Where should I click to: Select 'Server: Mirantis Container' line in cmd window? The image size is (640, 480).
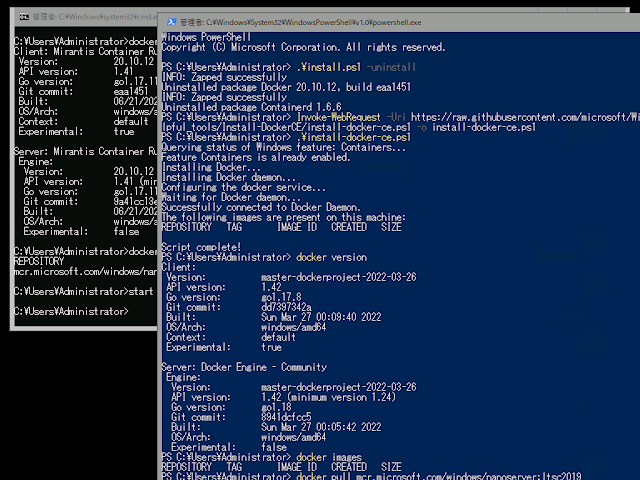85,151
